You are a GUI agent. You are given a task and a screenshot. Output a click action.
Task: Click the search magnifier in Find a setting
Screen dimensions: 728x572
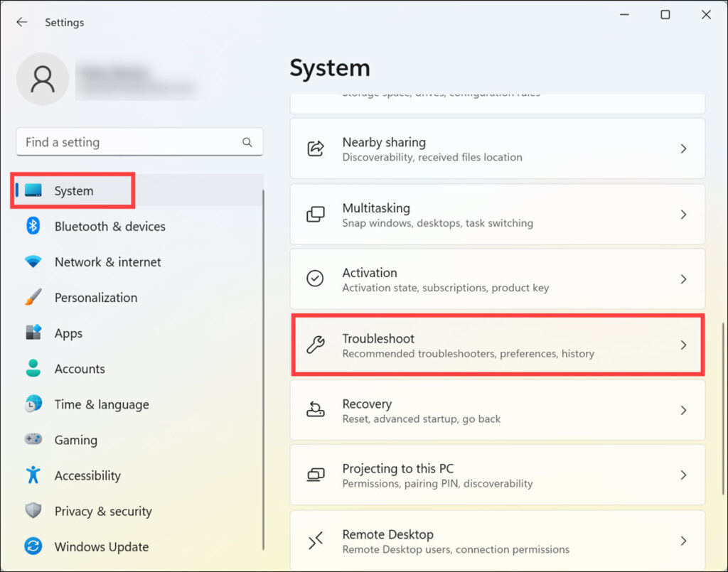[247, 142]
